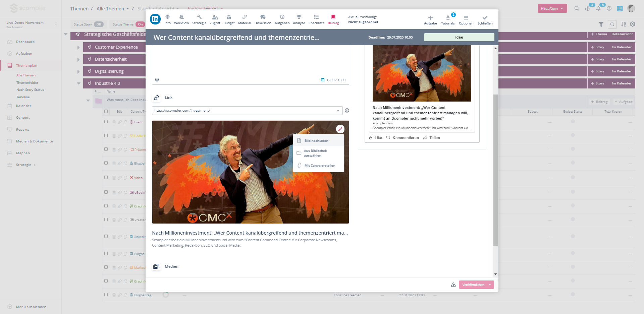
Task: Open the Checkliste icon
Action: 316,17
